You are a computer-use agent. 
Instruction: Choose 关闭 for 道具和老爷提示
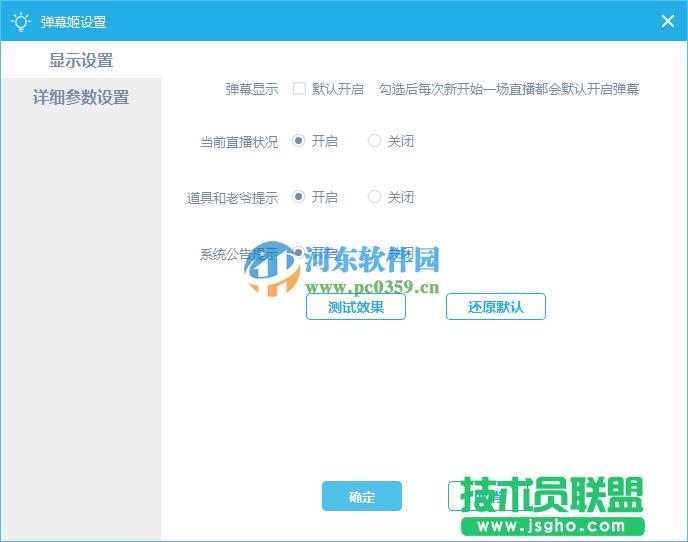[375, 197]
